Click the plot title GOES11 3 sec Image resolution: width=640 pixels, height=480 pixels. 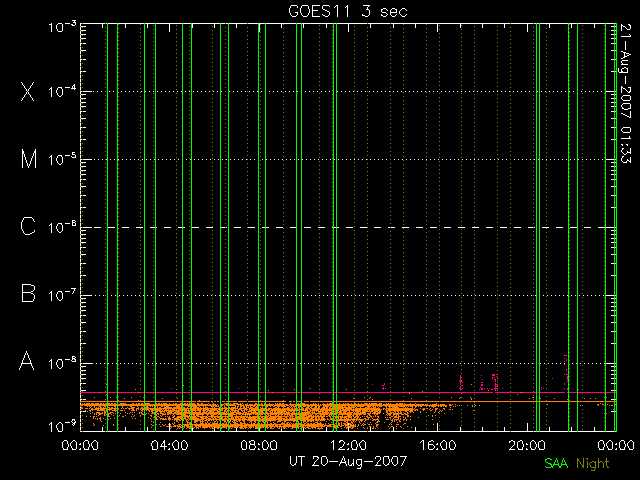click(x=348, y=11)
